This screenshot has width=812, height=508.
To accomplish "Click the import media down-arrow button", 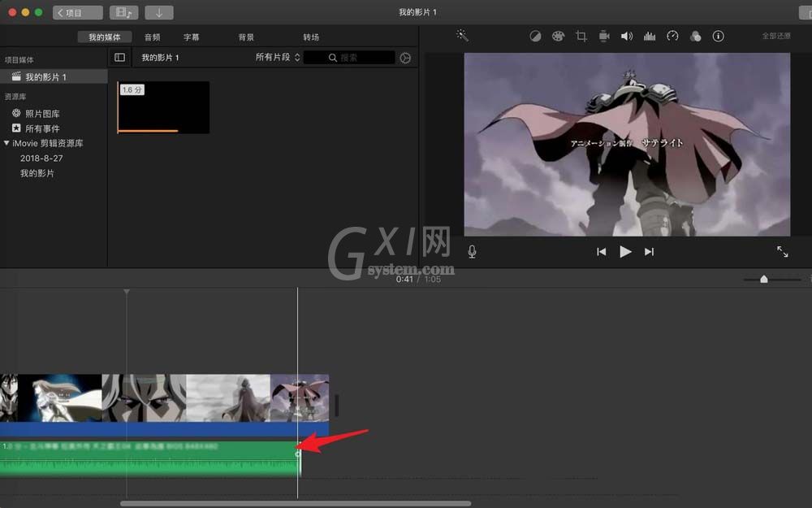I will [159, 12].
